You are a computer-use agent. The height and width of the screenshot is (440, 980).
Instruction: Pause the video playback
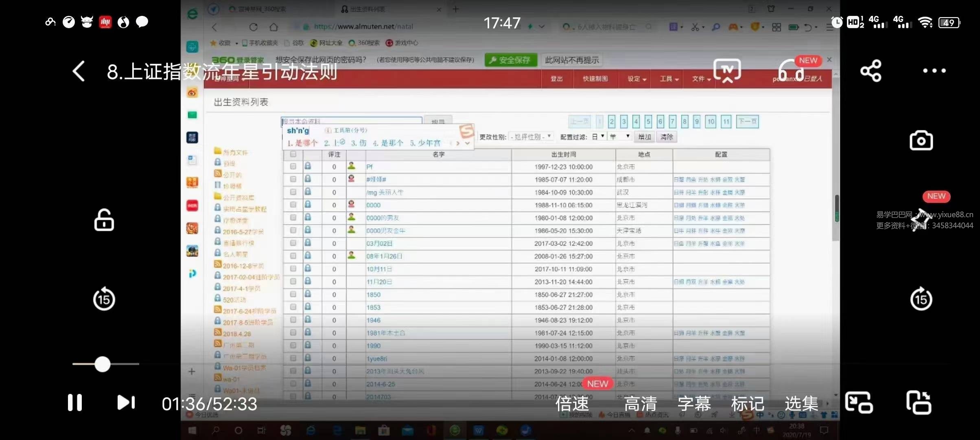[74, 403]
